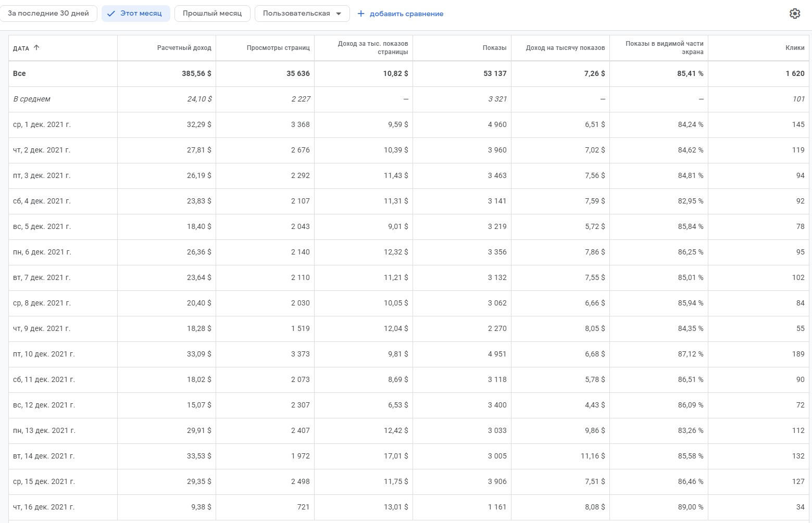The image size is (812, 523).
Task: Expand the Пользовательская date dropdown
Action: tap(302, 14)
